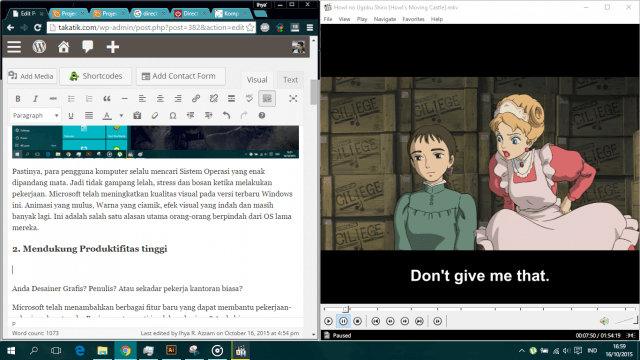This screenshot has width=640, height=360.
Task: Insert a numbered list
Action: pyautogui.click(x=89, y=99)
